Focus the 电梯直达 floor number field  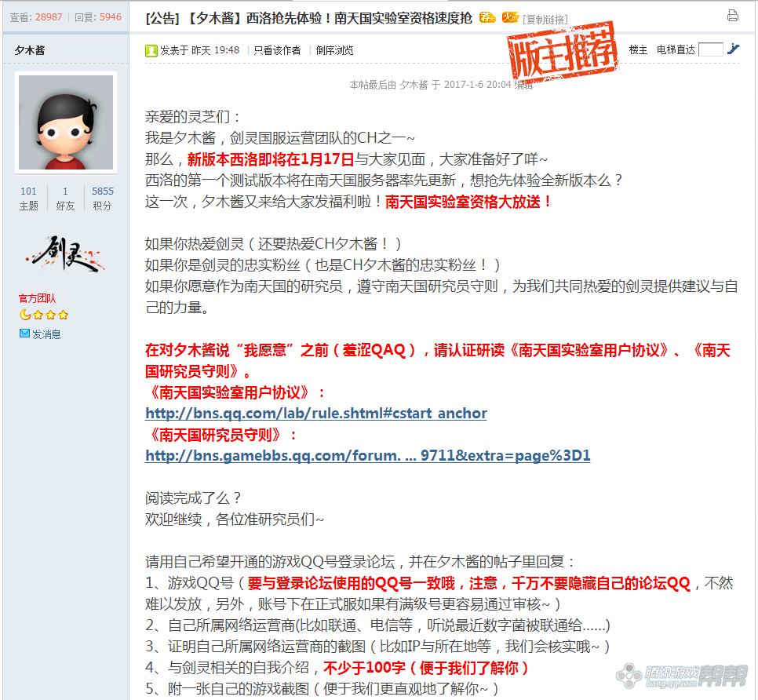[x=711, y=49]
